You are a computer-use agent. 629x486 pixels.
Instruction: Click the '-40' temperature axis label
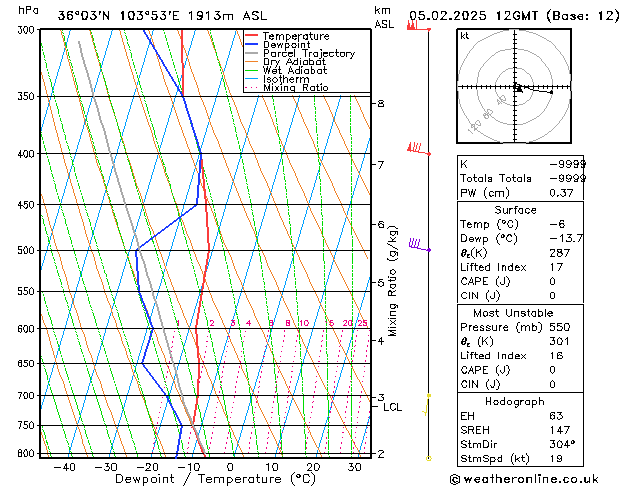click(x=64, y=467)
